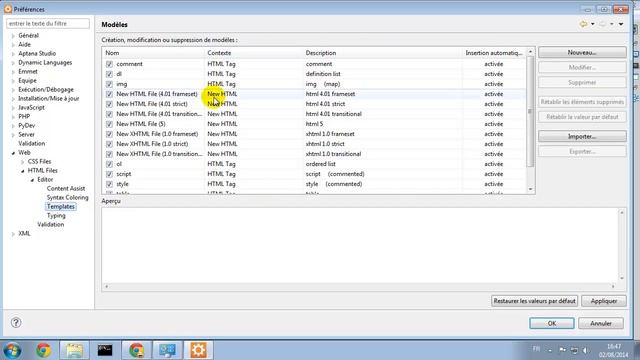This screenshot has height=360, width=640.
Task: Uncheck the script template checkbox
Action: pos(109,174)
